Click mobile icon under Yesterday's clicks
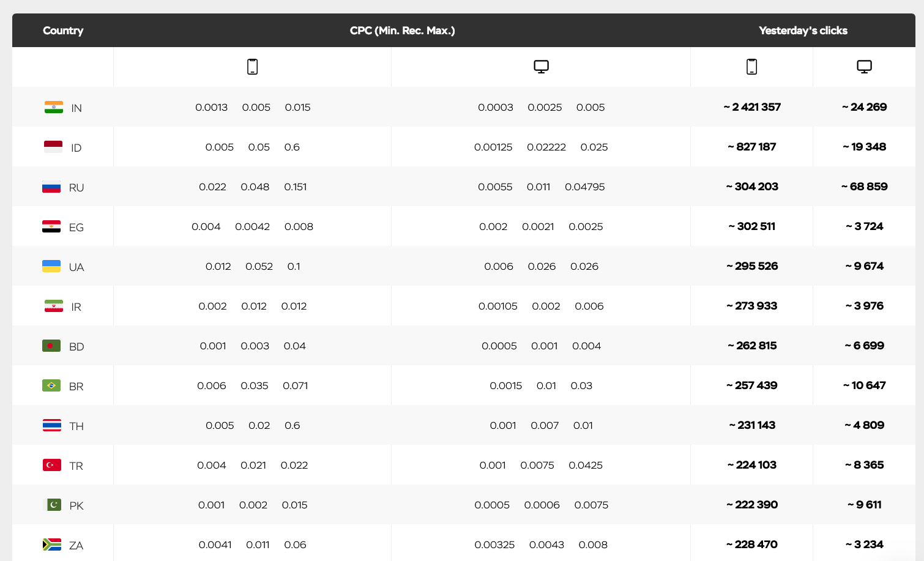The height and width of the screenshot is (561, 924). 751,67
